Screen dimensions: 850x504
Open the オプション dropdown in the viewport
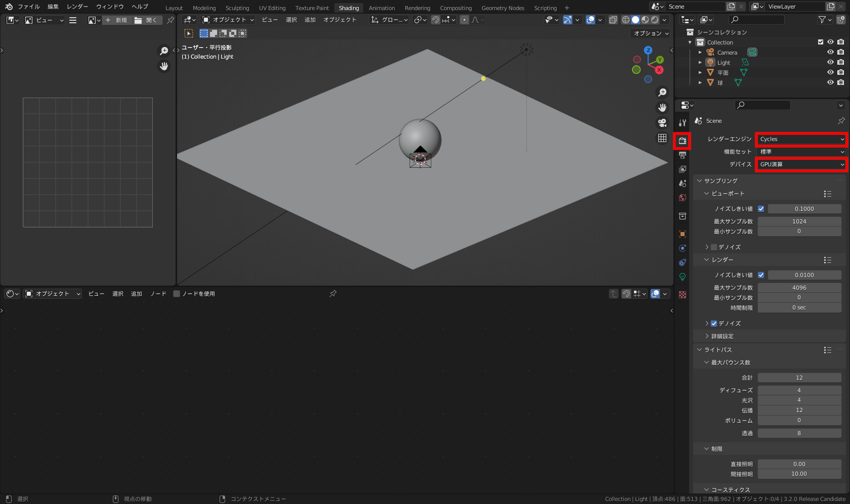(x=651, y=33)
